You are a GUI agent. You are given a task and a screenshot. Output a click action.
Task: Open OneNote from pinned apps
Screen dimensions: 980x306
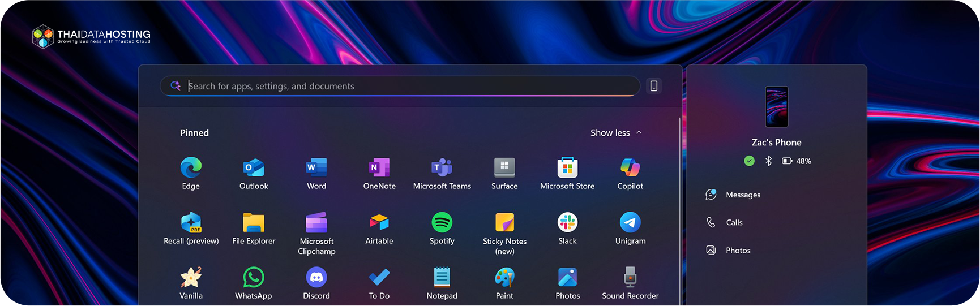379,174
